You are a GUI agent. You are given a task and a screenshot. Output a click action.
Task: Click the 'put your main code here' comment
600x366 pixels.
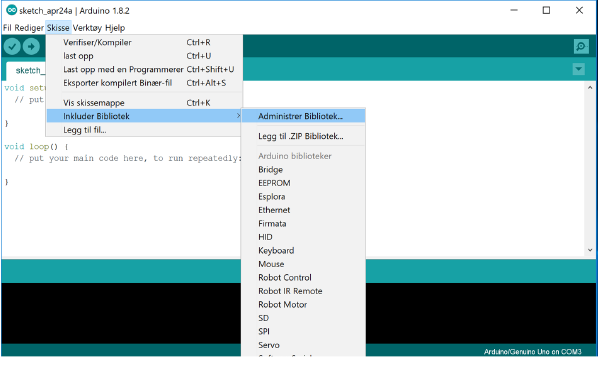tap(128, 158)
